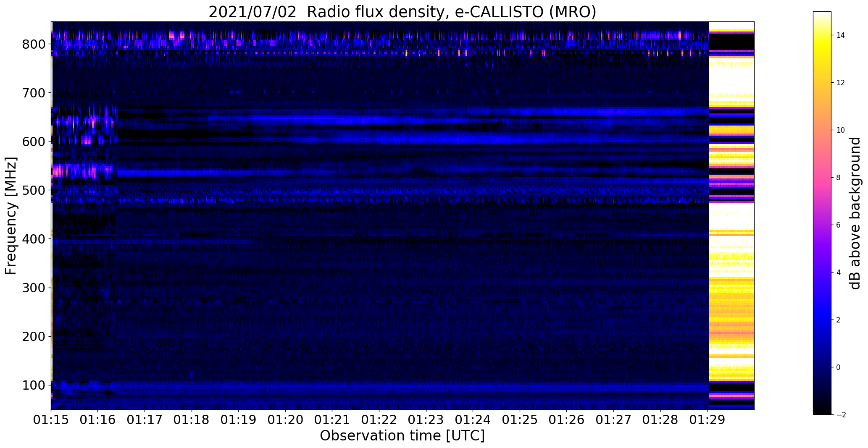Click the 'Observation time [UTC]' x-axis label
The height and width of the screenshot is (448, 868).
click(x=402, y=435)
